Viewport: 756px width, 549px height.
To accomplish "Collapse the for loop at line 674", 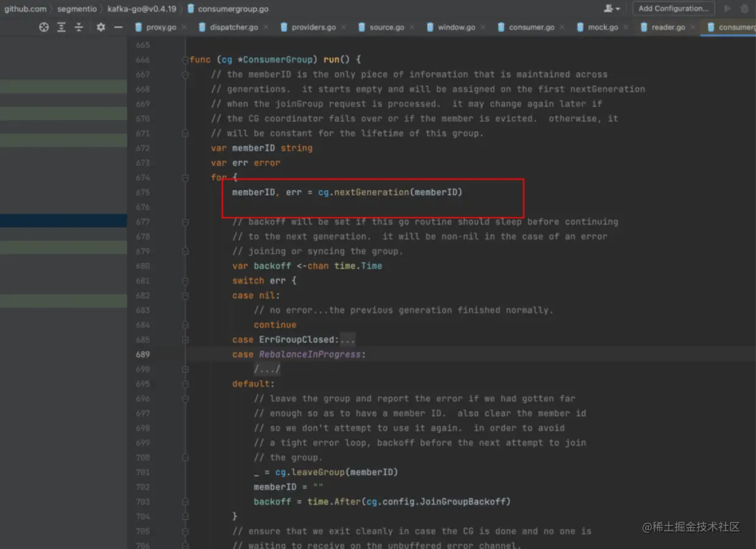I will click(185, 177).
